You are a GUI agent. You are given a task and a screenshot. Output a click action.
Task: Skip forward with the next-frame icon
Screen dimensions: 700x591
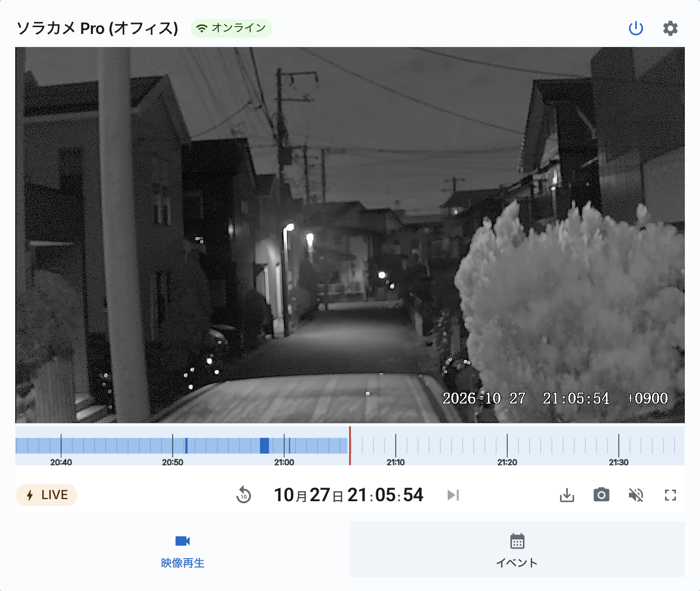coord(453,495)
